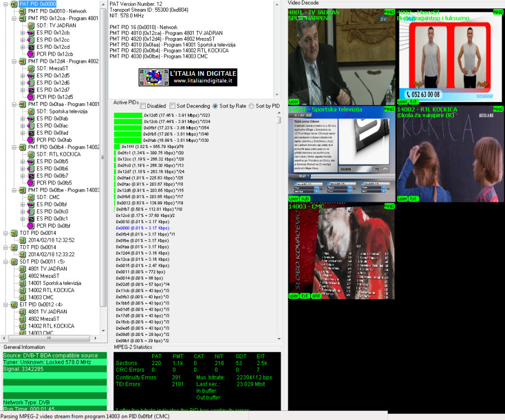Click the teletext ES PID 0x0fb7 icon
Image resolution: width=505 pixels, height=420 pixels.
(x=31, y=176)
